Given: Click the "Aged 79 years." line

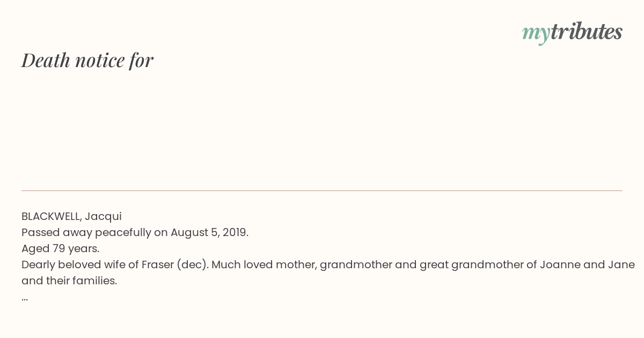Looking at the screenshot, I should point(60,248).
